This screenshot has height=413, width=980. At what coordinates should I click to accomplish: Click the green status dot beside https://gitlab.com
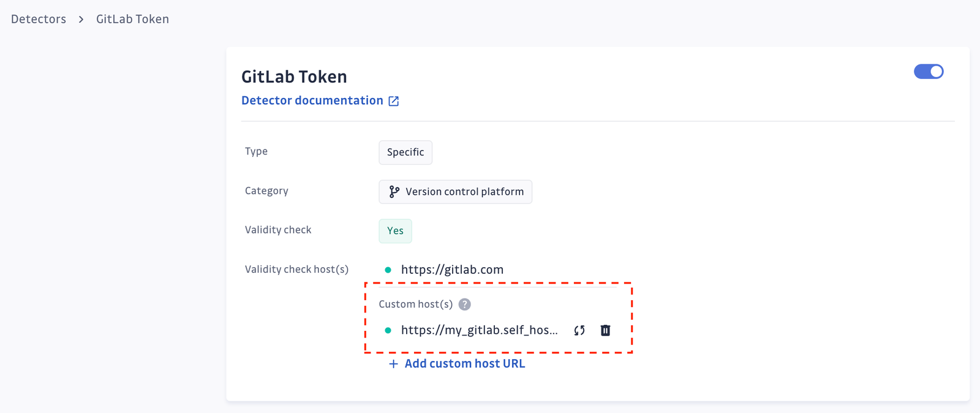pyautogui.click(x=388, y=269)
